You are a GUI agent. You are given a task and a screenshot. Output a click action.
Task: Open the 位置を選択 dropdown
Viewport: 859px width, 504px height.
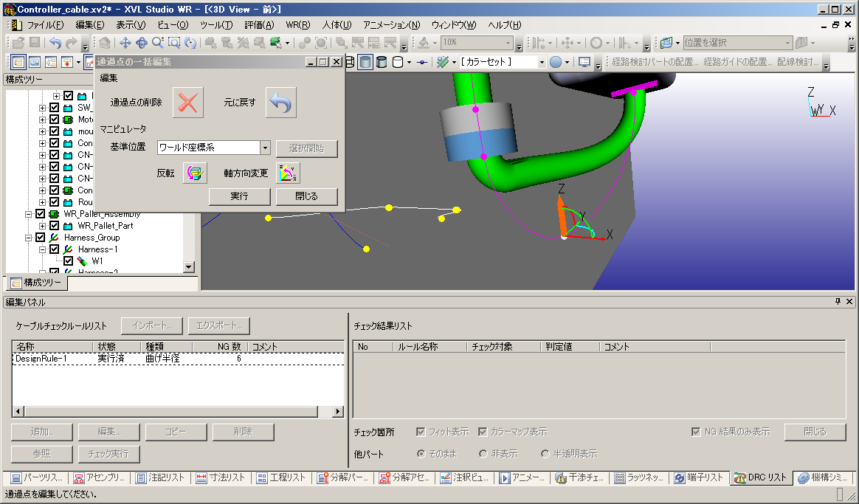tap(787, 43)
